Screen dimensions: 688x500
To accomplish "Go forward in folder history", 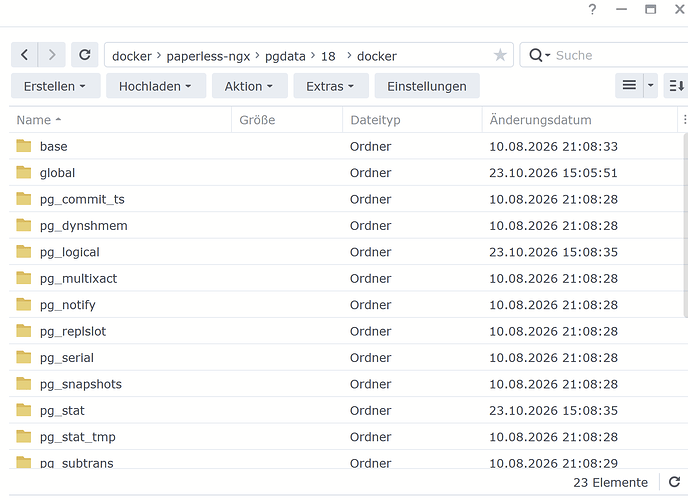I will click(52, 55).
